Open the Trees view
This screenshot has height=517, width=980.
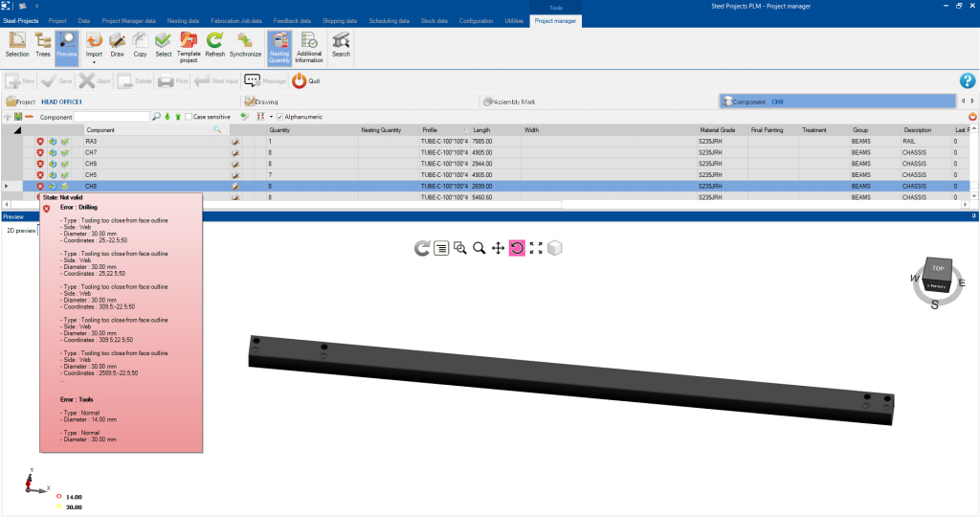tap(42, 46)
